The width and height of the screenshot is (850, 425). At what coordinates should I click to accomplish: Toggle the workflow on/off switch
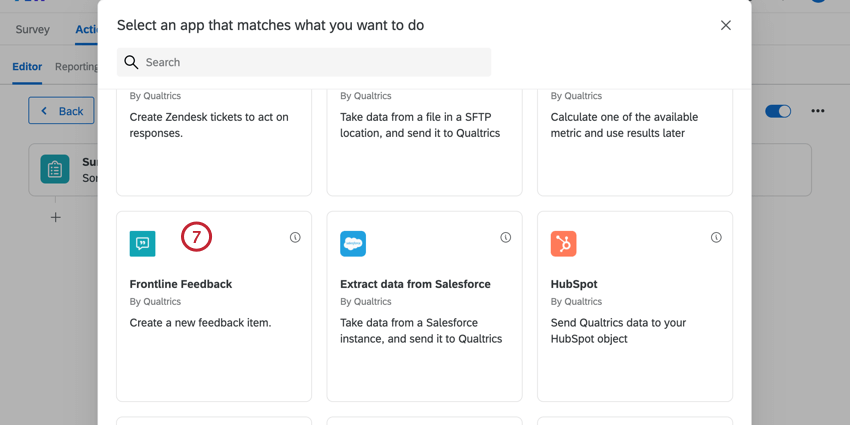coord(778,111)
